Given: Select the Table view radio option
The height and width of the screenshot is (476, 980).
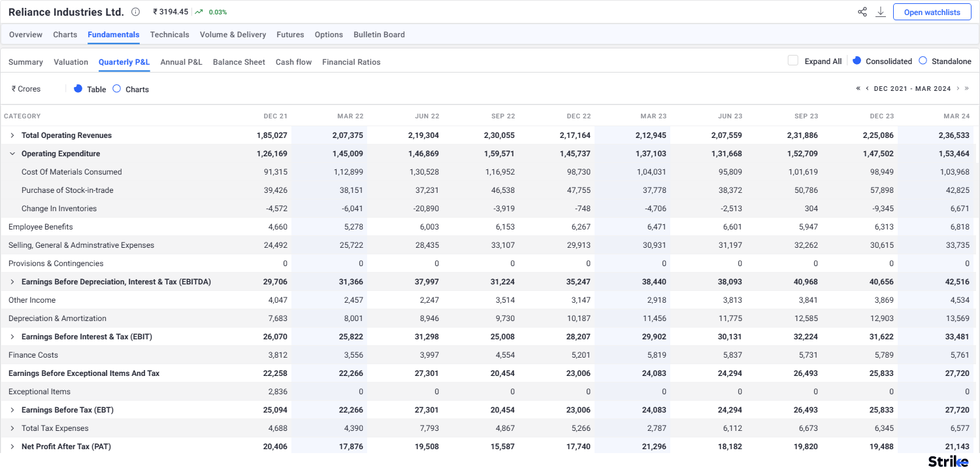Looking at the screenshot, I should [78, 88].
